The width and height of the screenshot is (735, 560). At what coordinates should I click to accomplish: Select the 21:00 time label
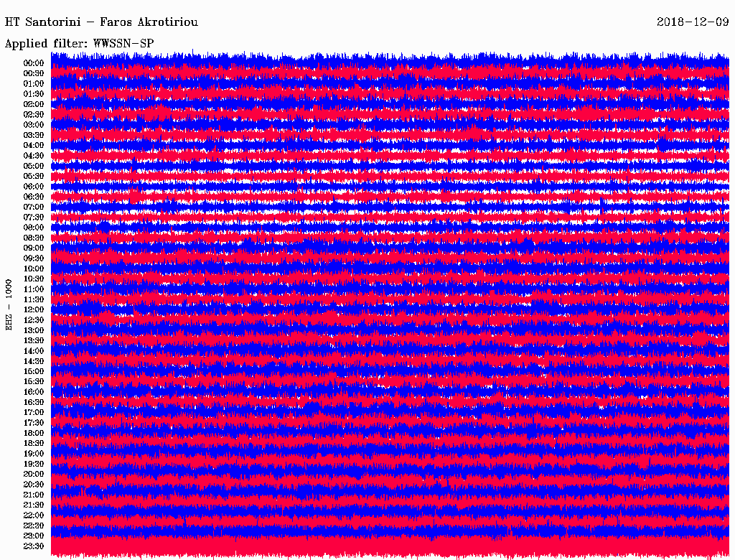(x=34, y=495)
